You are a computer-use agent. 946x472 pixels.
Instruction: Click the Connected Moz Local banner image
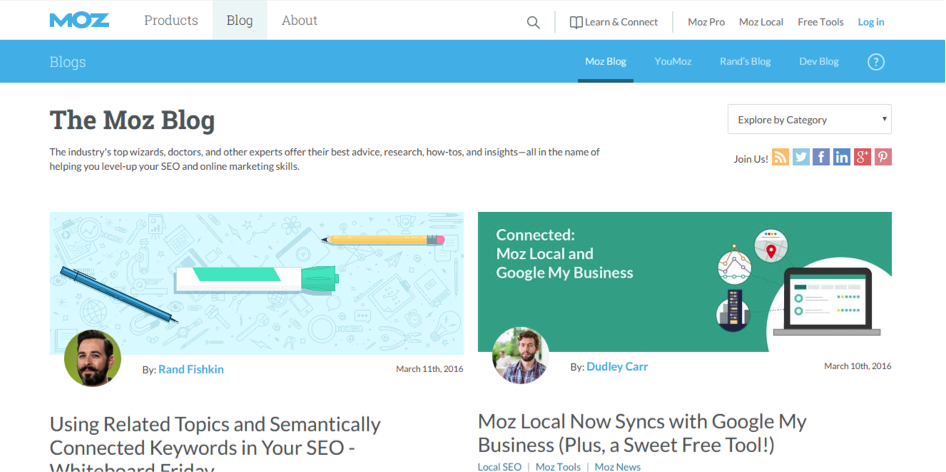(685, 282)
